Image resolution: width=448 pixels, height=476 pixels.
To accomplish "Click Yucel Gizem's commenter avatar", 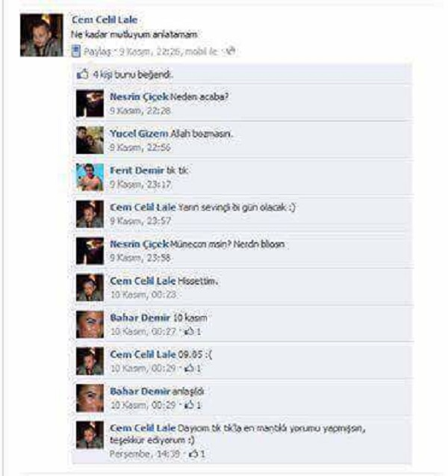I will click(x=90, y=140).
